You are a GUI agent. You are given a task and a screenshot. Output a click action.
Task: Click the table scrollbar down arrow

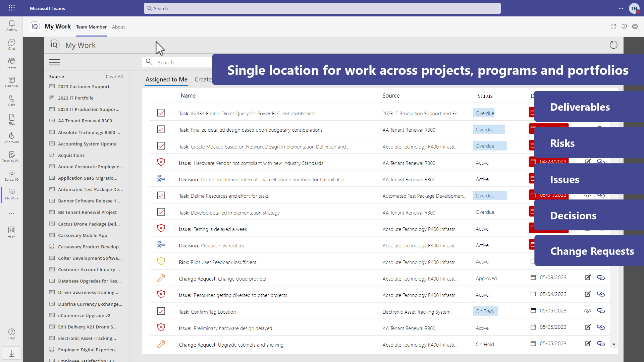(x=614, y=344)
